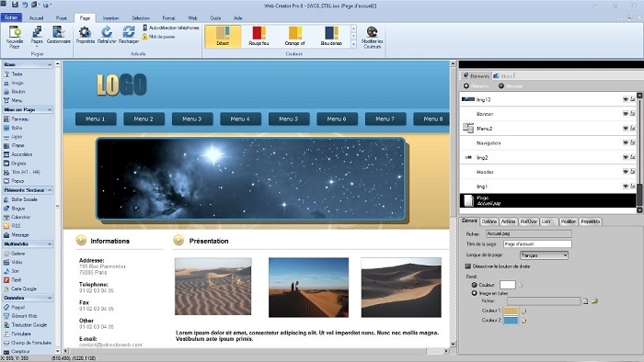Collapse the Données sidebar section

pyautogui.click(x=50, y=298)
